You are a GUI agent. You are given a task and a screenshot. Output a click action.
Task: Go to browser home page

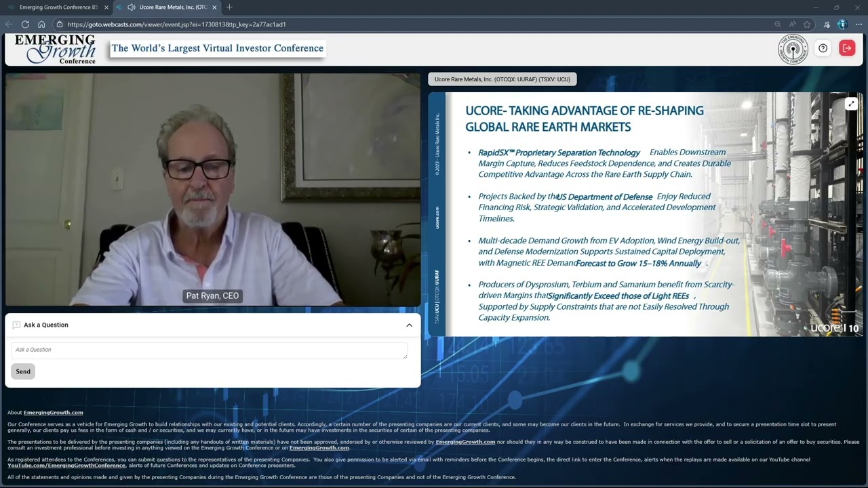click(41, 24)
